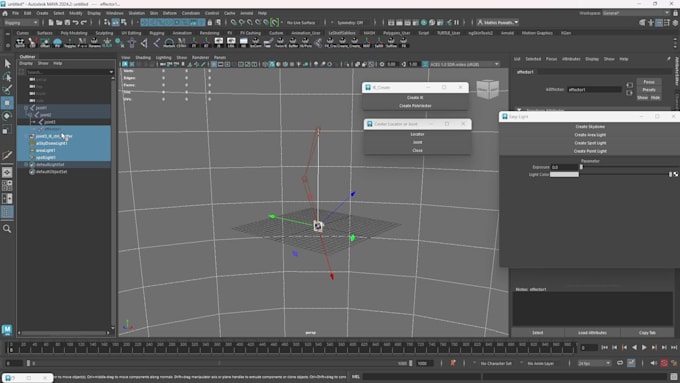680x383 pixels.
Task: Open Maya icon in bottom-left sidebar
Action: pos(7,330)
